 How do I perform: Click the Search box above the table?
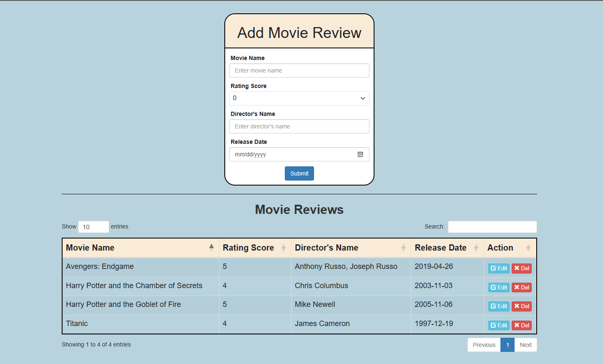click(492, 227)
